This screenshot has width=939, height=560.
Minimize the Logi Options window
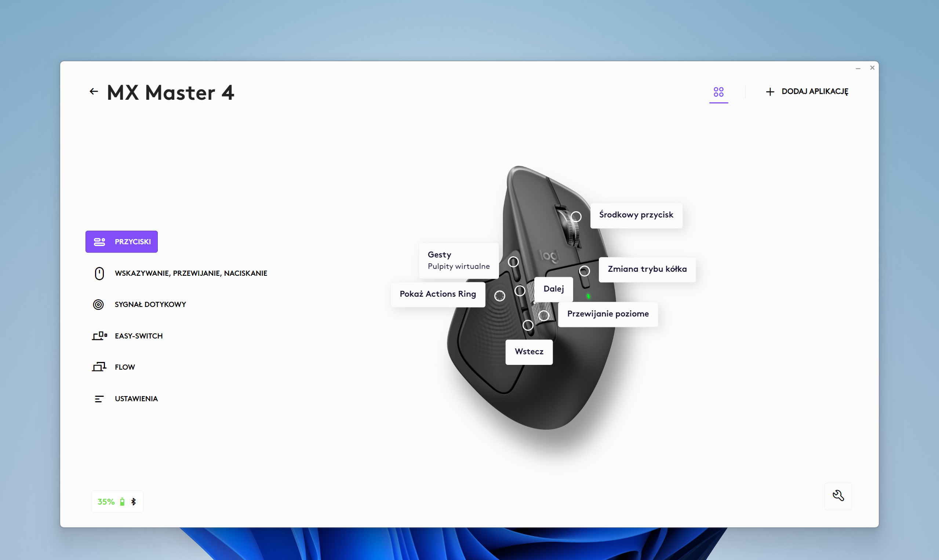(858, 68)
